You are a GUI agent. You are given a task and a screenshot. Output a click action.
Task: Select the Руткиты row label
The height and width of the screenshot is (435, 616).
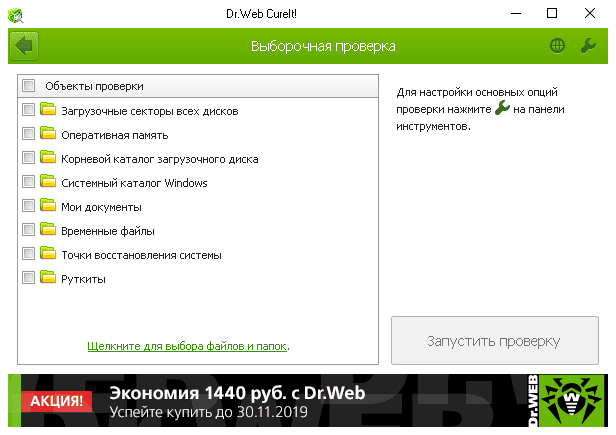pos(83,279)
